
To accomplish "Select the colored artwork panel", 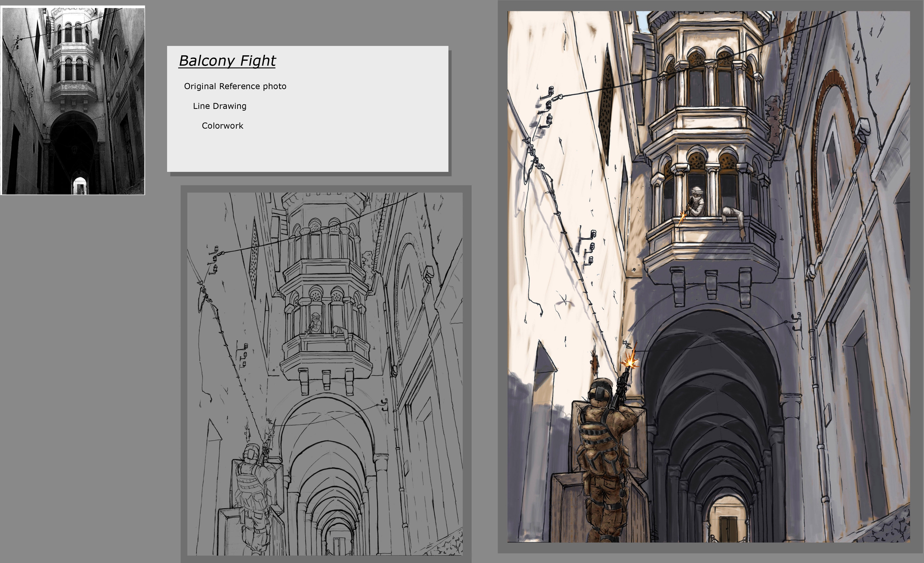I will click(709, 276).
